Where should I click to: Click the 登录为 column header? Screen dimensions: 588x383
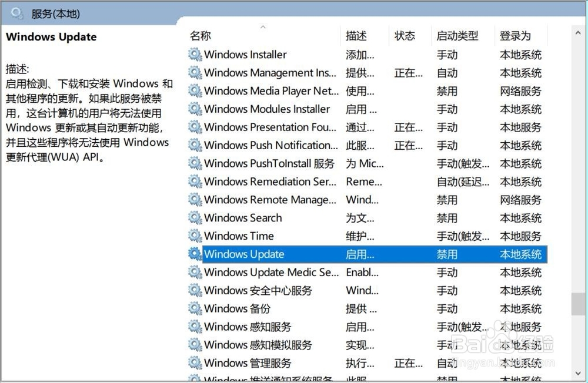pos(514,36)
